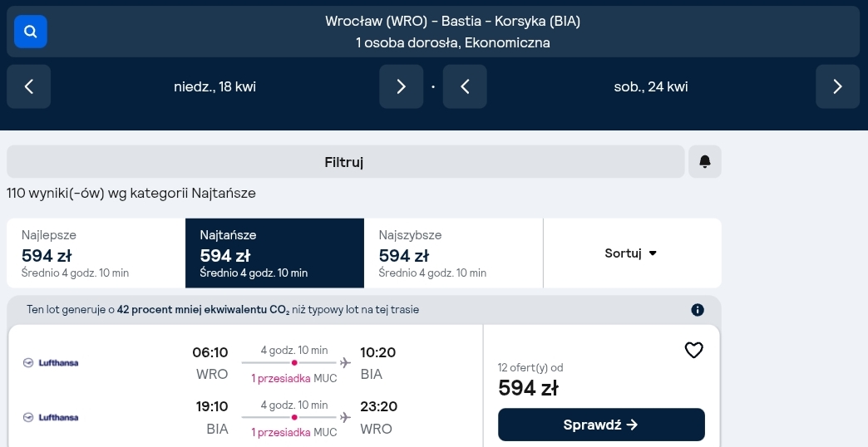868x447 pixels.
Task: Click the 1 przesiadka MUC outbound stop link
Action: coord(294,378)
